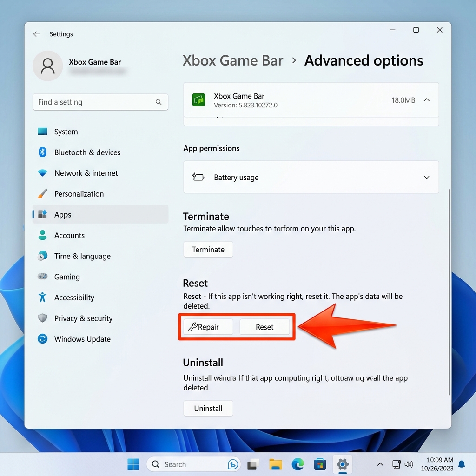476x476 pixels.
Task: Click the Settings gear on taskbar
Action: [x=343, y=464]
